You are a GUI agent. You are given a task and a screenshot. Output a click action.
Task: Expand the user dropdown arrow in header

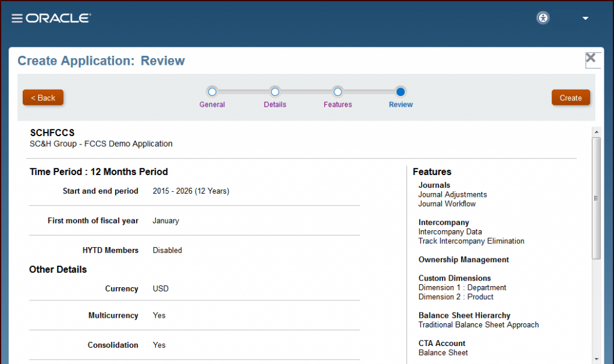(585, 19)
